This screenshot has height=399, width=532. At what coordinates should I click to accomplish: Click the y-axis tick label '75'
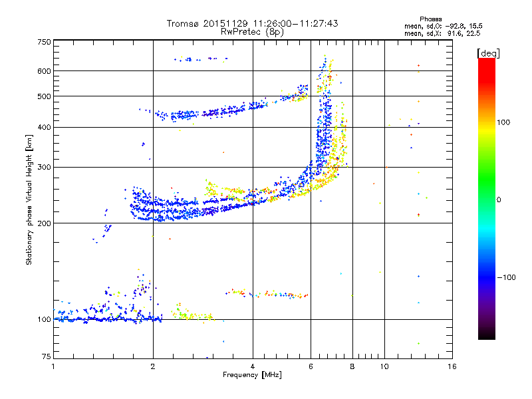(x=47, y=356)
